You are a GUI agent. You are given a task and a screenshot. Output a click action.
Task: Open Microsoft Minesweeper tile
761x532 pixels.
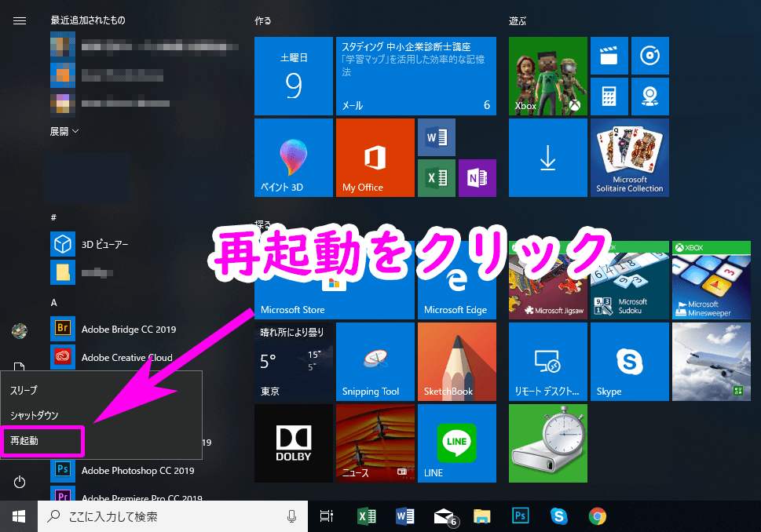[712, 280]
